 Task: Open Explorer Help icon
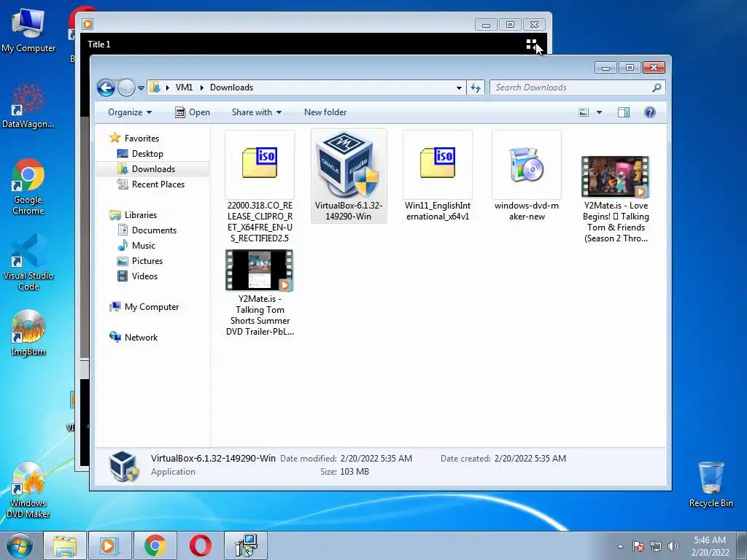click(650, 112)
